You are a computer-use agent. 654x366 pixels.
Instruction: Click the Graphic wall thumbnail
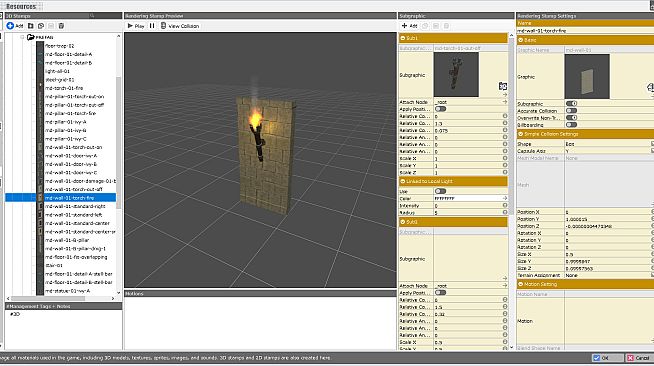click(587, 76)
